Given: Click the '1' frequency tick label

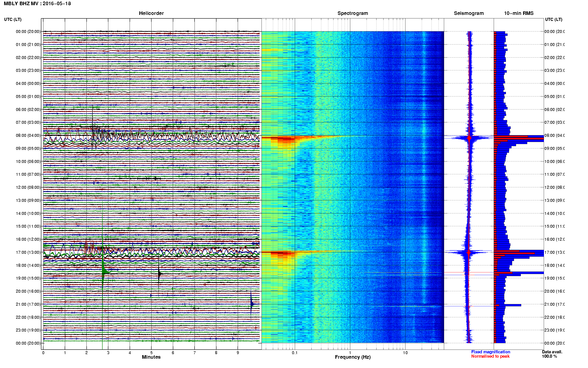Looking at the screenshot, I should pos(350,353).
